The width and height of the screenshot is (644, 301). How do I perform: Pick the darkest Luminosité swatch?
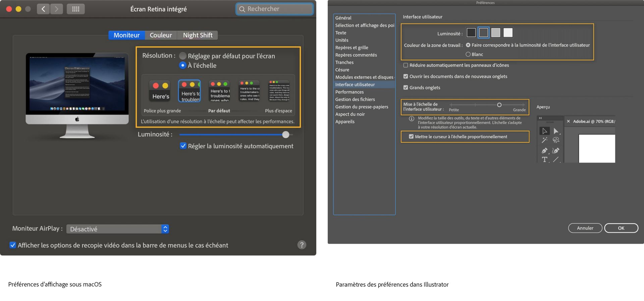click(x=471, y=33)
